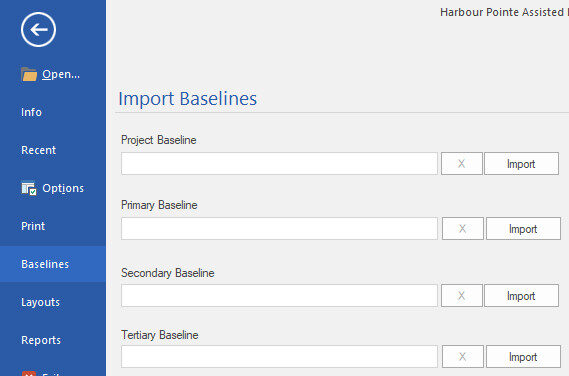Import the Secondary Baseline file
Screen dimensions: 569x376
click(521, 295)
